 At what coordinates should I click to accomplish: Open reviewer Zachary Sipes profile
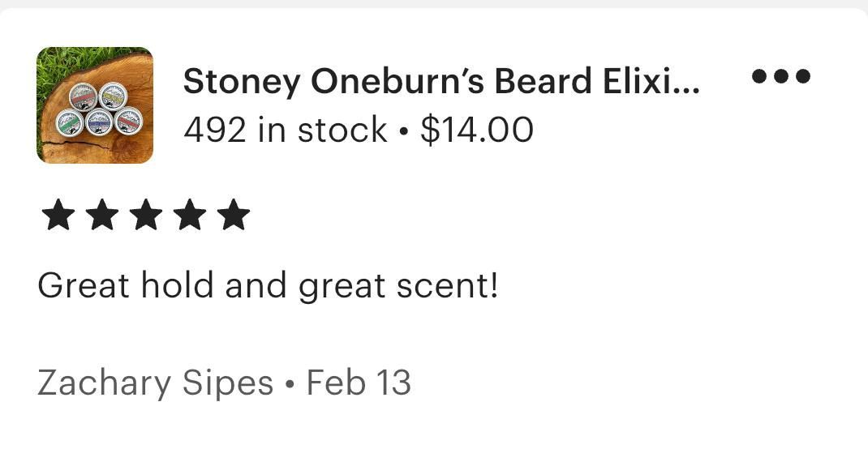(156, 383)
